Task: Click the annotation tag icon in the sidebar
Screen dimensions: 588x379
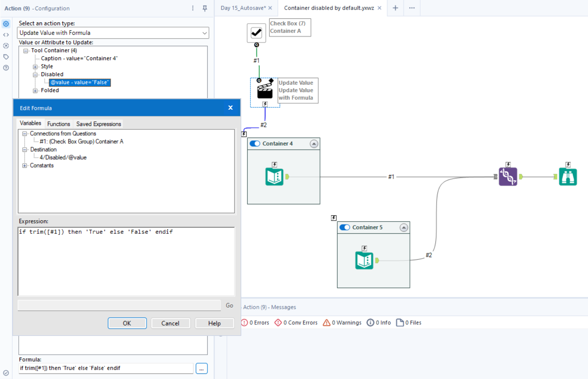Action: pyautogui.click(x=6, y=57)
